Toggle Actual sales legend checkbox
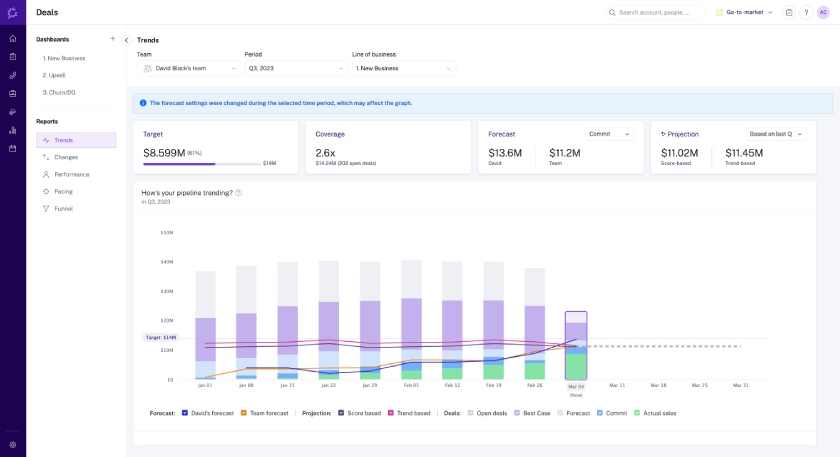Viewport: 840px width, 457px height. 637,413
